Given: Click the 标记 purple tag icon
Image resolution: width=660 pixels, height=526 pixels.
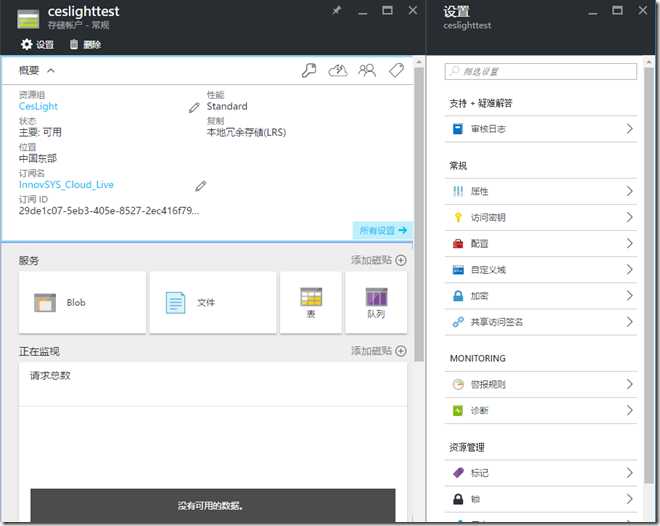Looking at the screenshot, I should point(458,473).
